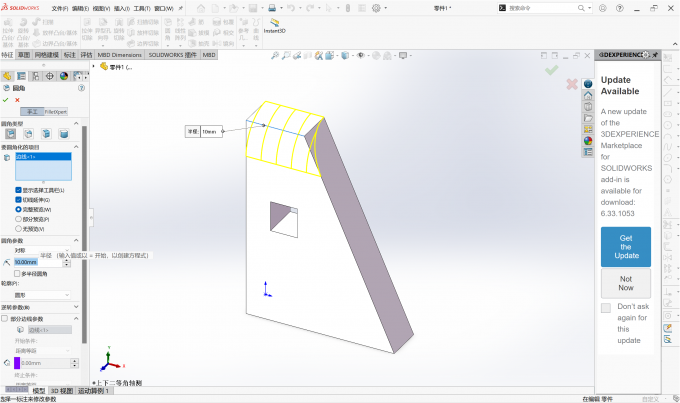Open 编辑(E) menu
The image size is (680, 403).
(80, 8)
